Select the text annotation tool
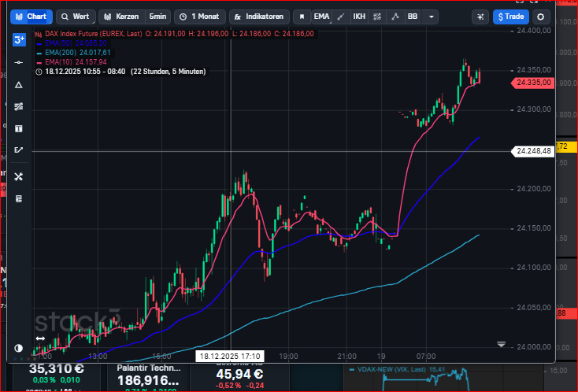 click(x=19, y=128)
